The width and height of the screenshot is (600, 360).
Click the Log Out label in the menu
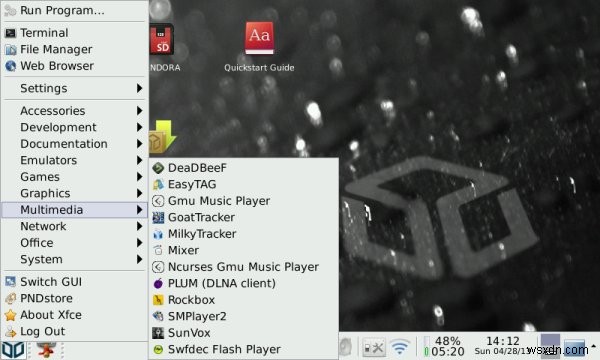point(43,332)
